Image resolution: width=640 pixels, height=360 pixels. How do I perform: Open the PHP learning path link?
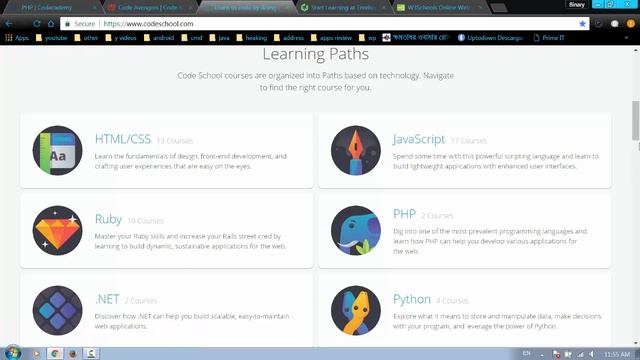click(404, 214)
